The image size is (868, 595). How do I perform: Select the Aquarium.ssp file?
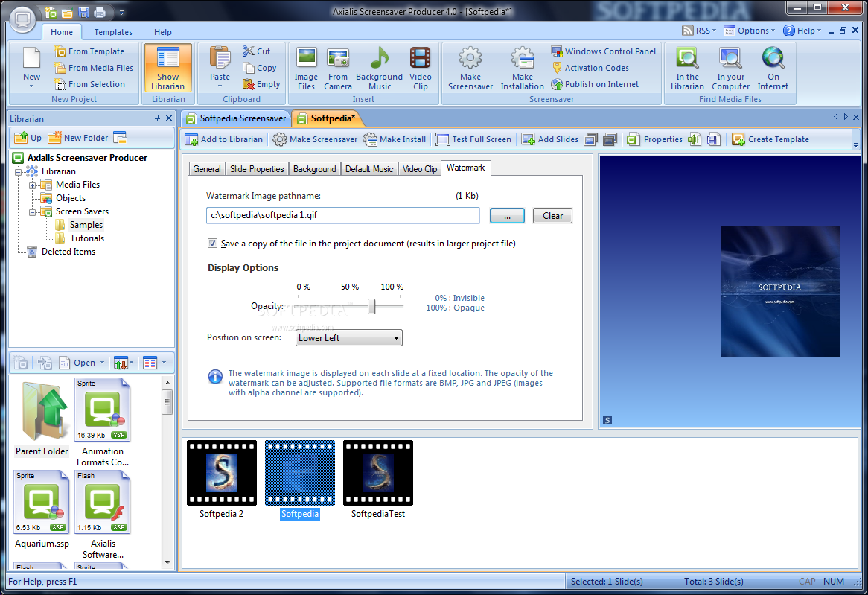(x=42, y=509)
